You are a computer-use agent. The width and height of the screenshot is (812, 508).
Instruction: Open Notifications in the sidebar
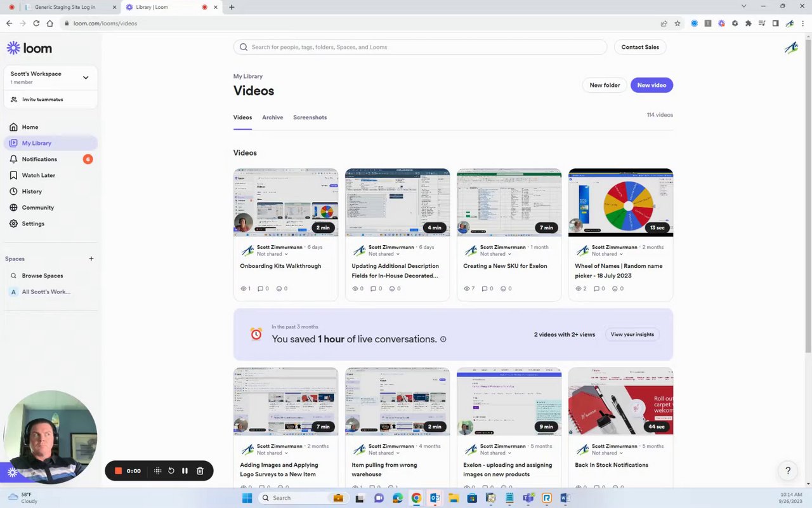pyautogui.click(x=51, y=159)
